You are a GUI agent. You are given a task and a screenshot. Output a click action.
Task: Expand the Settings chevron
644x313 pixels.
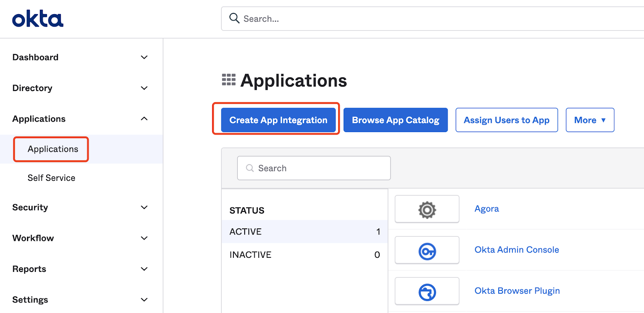tap(144, 300)
